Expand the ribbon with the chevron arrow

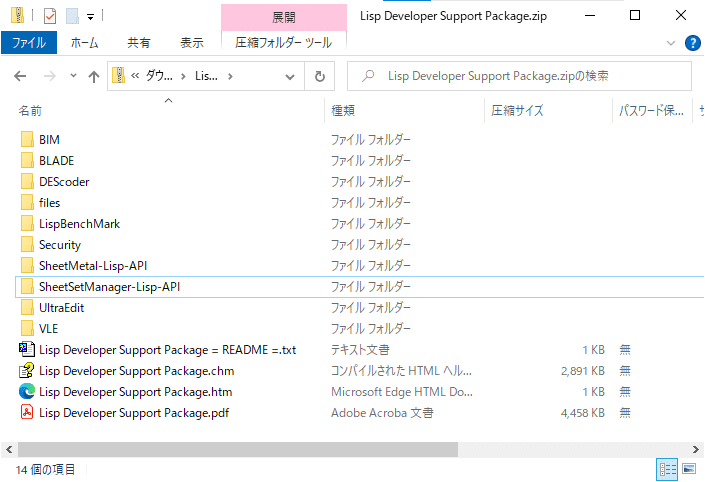(x=671, y=43)
